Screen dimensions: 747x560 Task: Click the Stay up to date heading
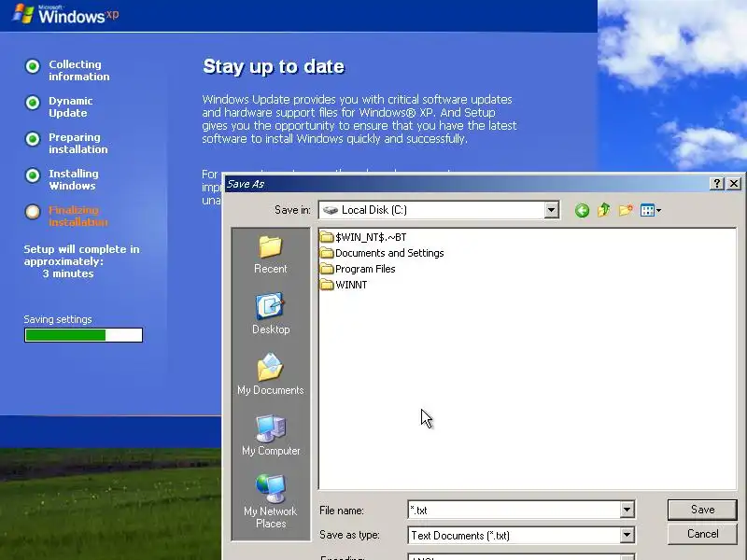274,66
